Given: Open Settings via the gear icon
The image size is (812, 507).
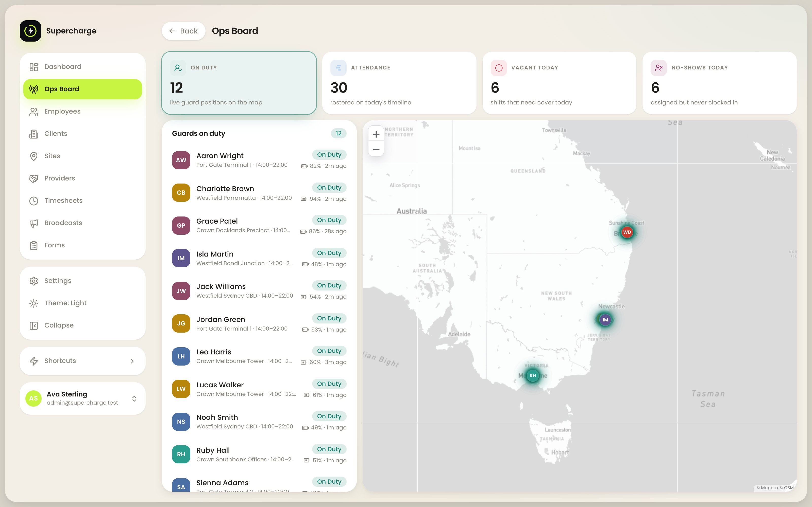Looking at the screenshot, I should pyautogui.click(x=33, y=281).
